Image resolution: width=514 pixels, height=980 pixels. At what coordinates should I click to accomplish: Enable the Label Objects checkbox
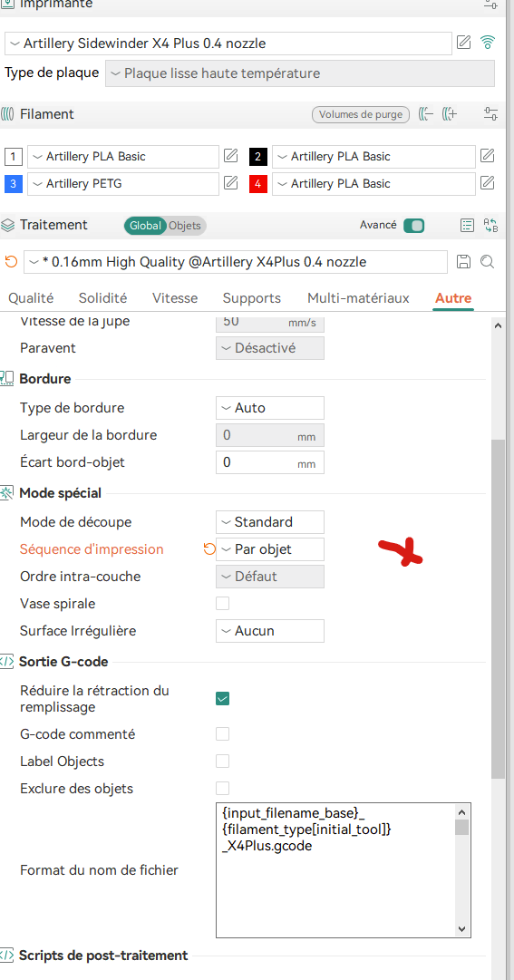click(223, 762)
